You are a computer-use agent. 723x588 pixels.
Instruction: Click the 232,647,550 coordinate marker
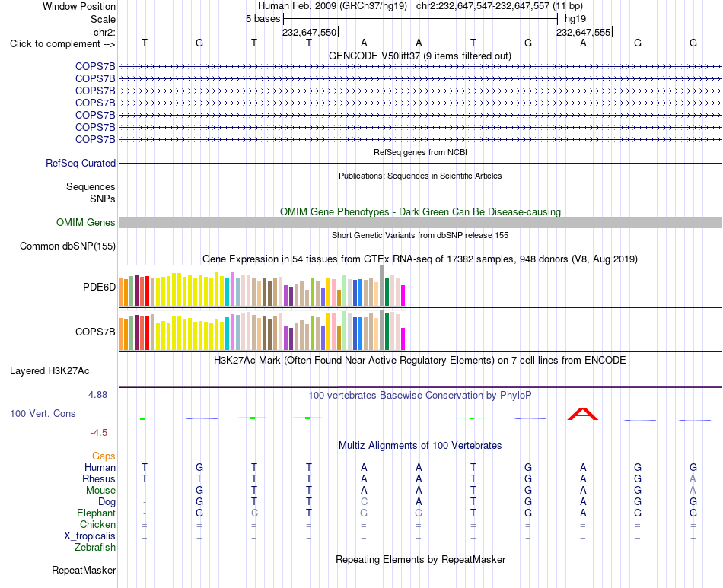pyautogui.click(x=310, y=32)
